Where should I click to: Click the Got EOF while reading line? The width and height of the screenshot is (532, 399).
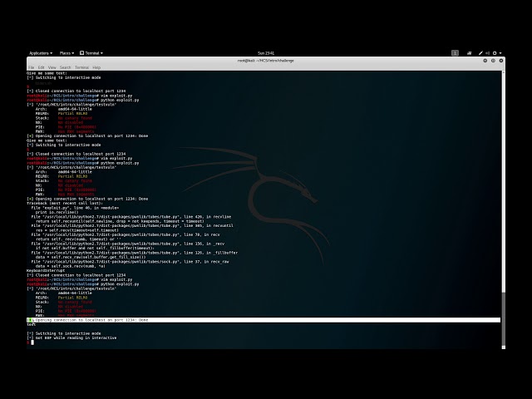[71, 338]
